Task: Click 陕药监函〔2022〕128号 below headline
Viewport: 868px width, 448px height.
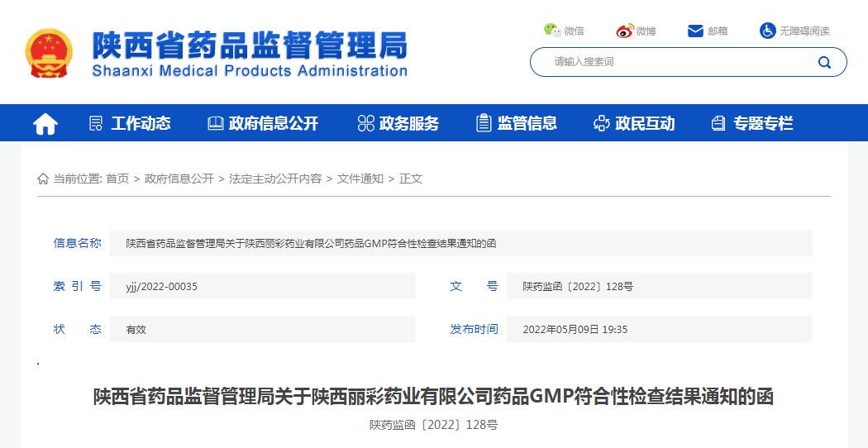Action: click(433, 426)
